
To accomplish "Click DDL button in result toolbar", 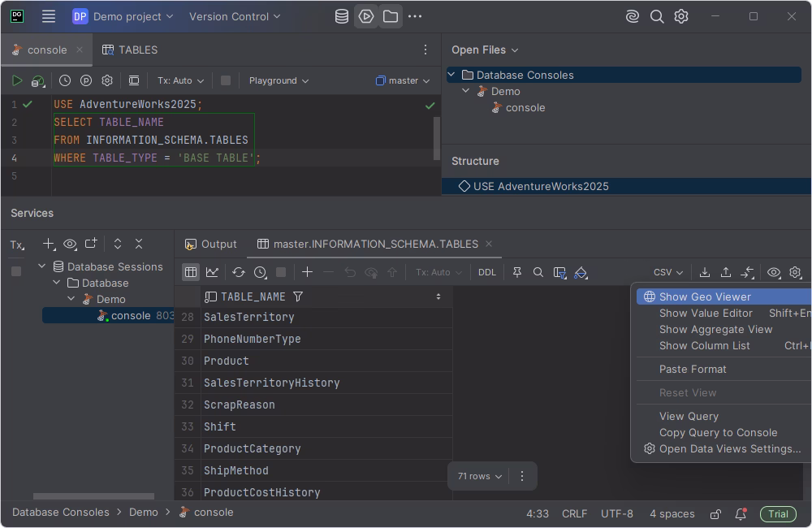I will click(486, 273).
